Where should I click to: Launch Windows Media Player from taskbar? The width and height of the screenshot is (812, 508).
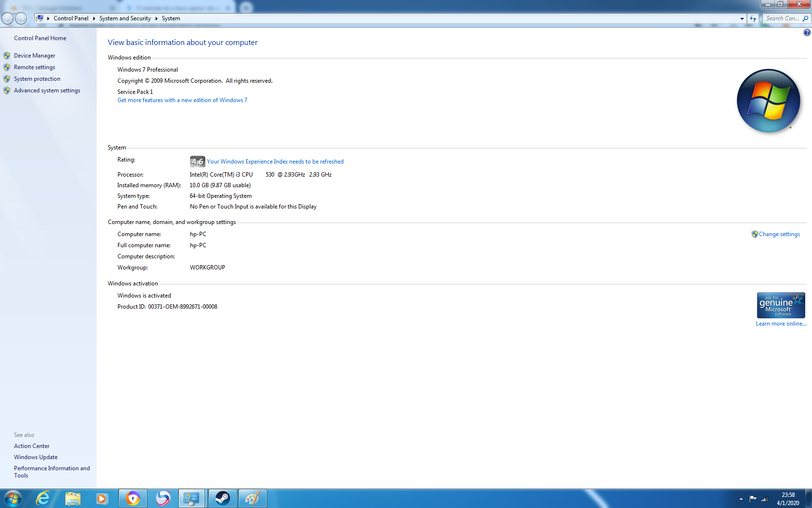point(102,498)
